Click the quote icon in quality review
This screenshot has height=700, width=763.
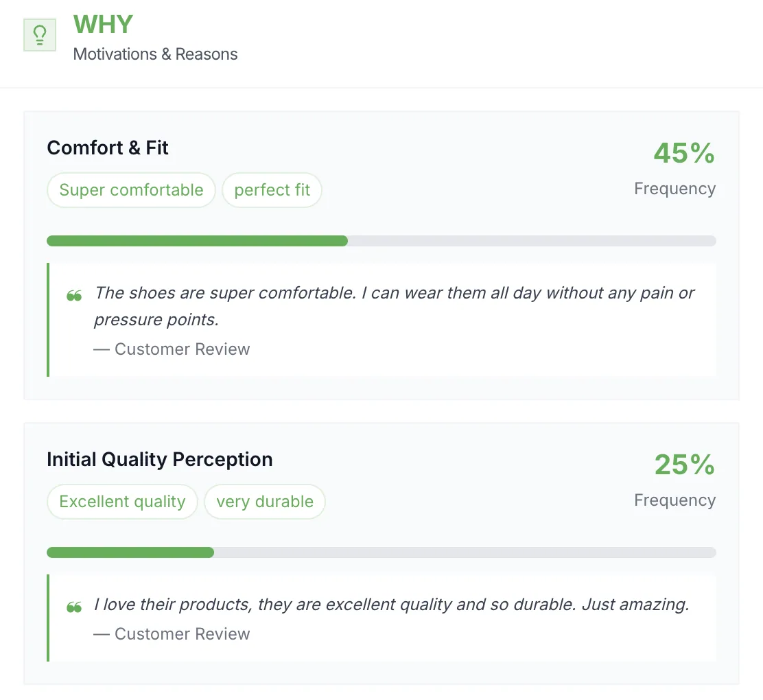click(x=74, y=607)
